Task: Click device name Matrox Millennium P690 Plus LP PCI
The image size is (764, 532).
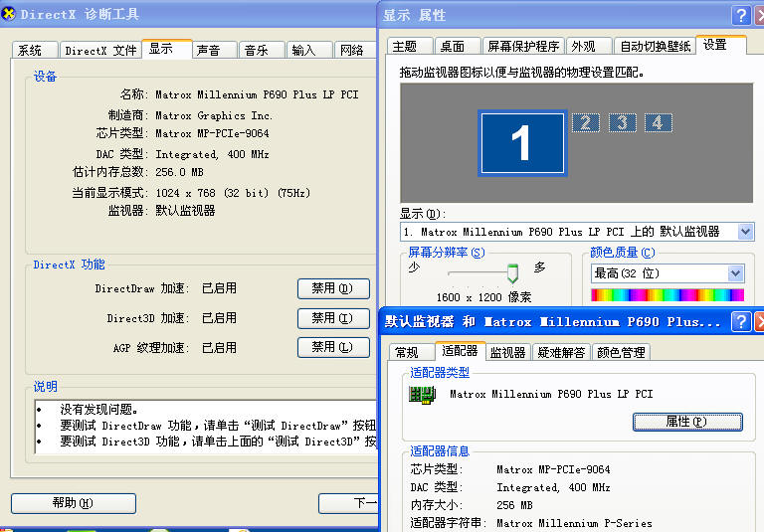Action: (257, 94)
